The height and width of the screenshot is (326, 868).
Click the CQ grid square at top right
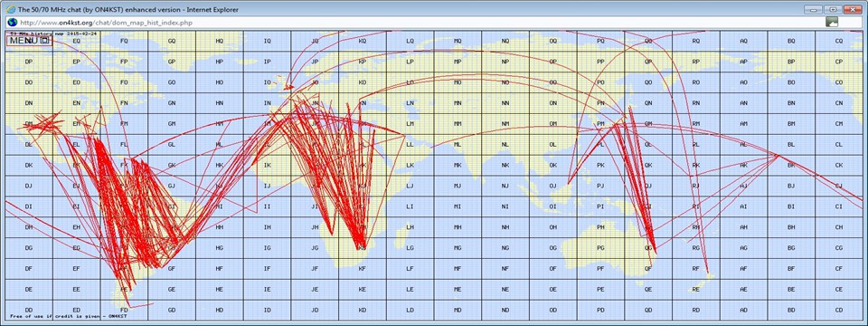(x=839, y=41)
